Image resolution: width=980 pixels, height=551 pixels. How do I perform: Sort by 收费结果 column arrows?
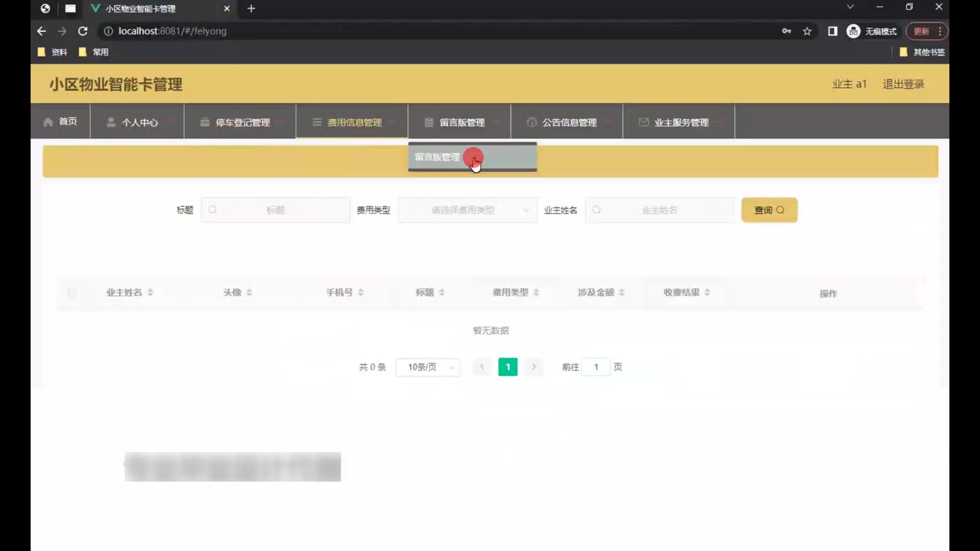coord(707,292)
